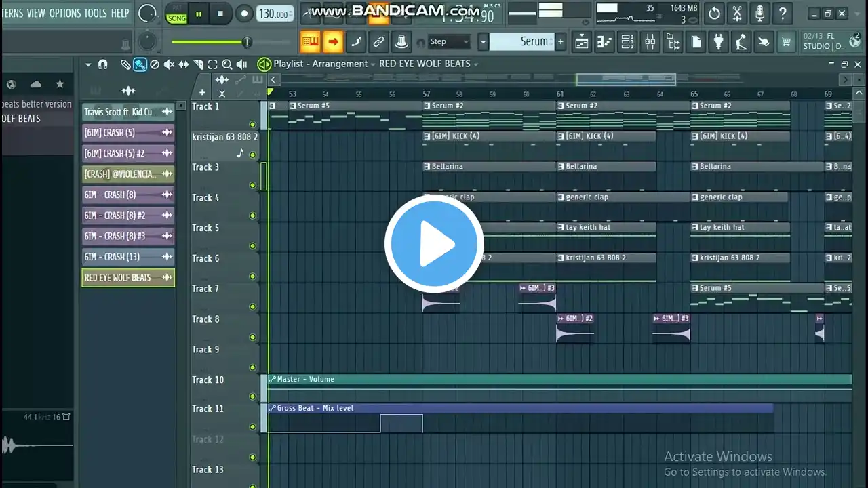Select the Draw pencil tool in playlist toolbar
The width and height of the screenshot is (868, 488).
pyautogui.click(x=125, y=64)
